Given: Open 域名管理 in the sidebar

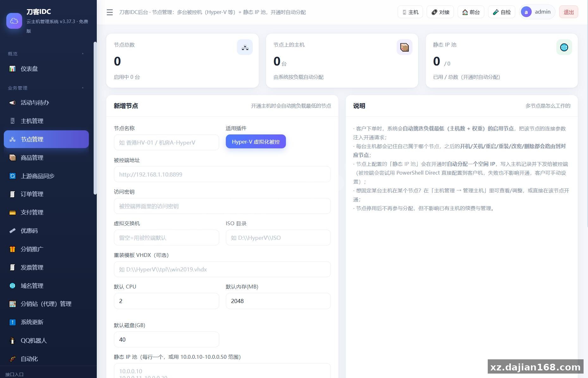Looking at the screenshot, I should click(x=46, y=286).
